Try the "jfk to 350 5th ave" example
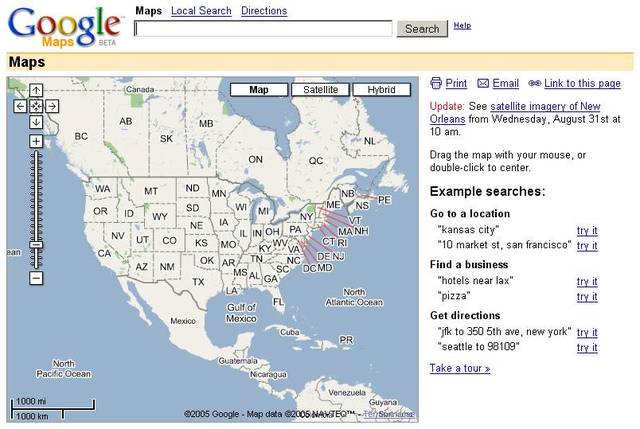This screenshot has height=429, width=640. click(587, 333)
